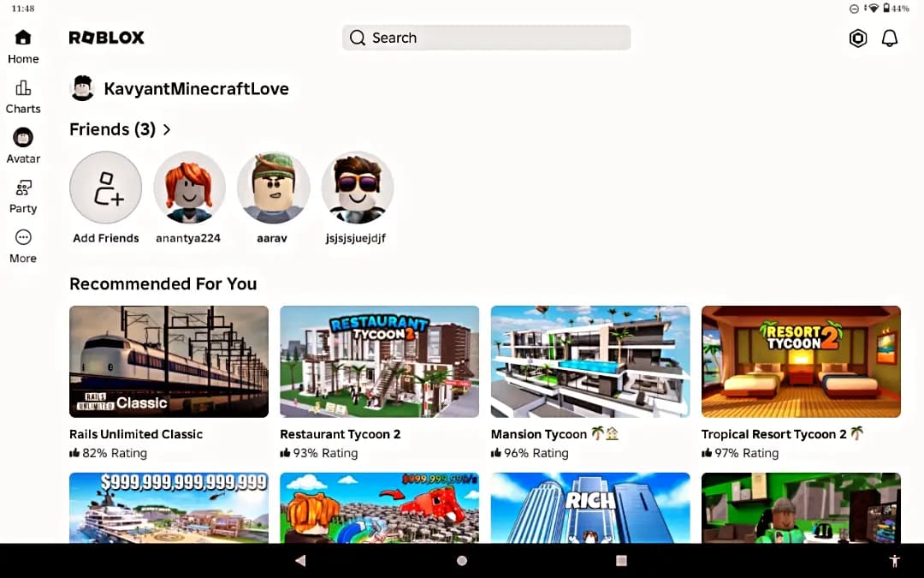Open the Home tab in sidebar
Image resolution: width=924 pixels, height=578 pixels.
(x=23, y=46)
